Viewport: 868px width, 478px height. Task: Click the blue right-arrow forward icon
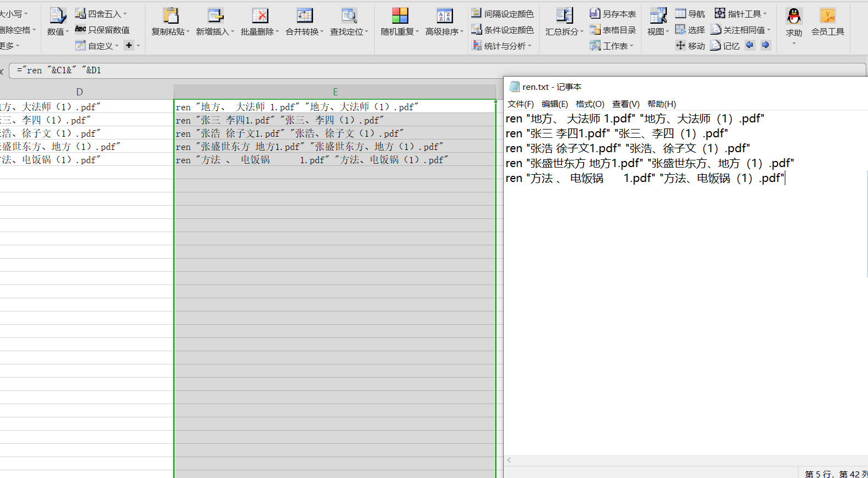pyautogui.click(x=765, y=45)
